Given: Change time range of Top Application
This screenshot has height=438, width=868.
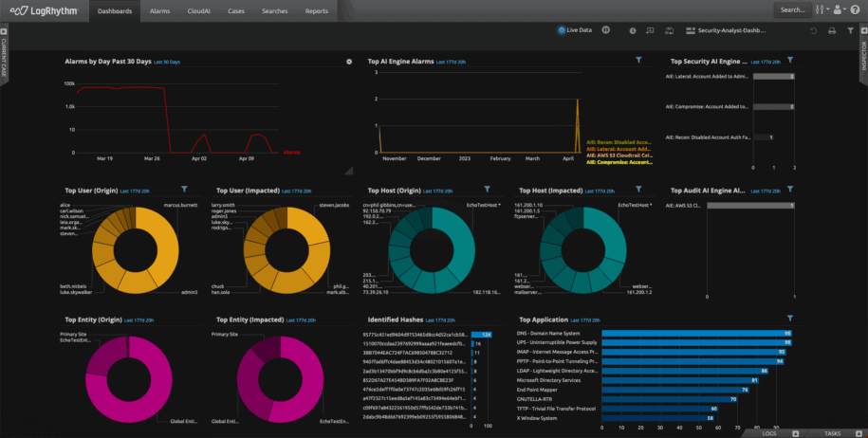Looking at the screenshot, I should 585,320.
